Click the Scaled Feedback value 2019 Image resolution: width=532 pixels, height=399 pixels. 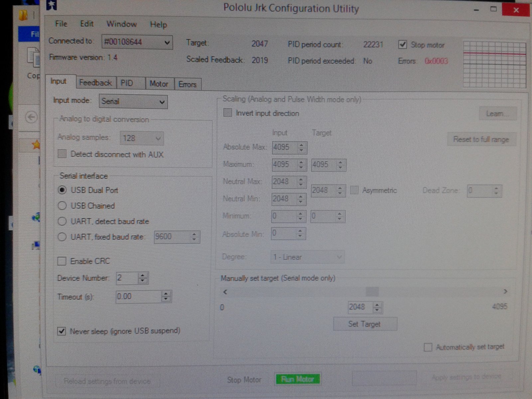[260, 60]
